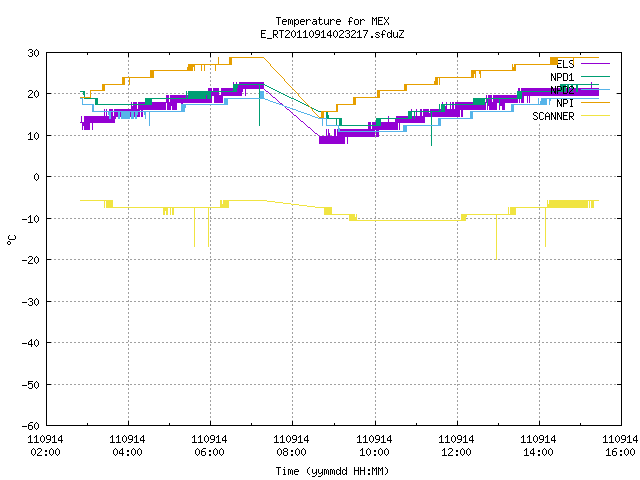Screen dimensions: 640x480
Task: Click the x-axis tick label 110914 06:00
Action: [x=209, y=446]
